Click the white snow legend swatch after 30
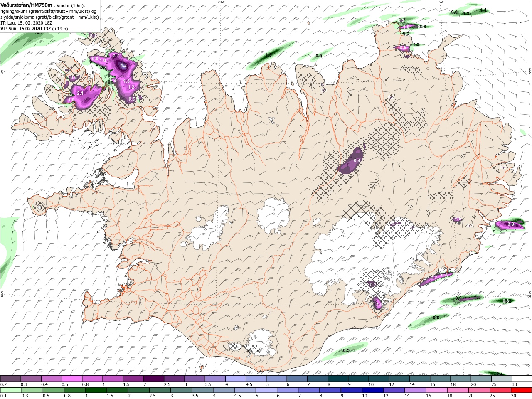 click(522, 379)
